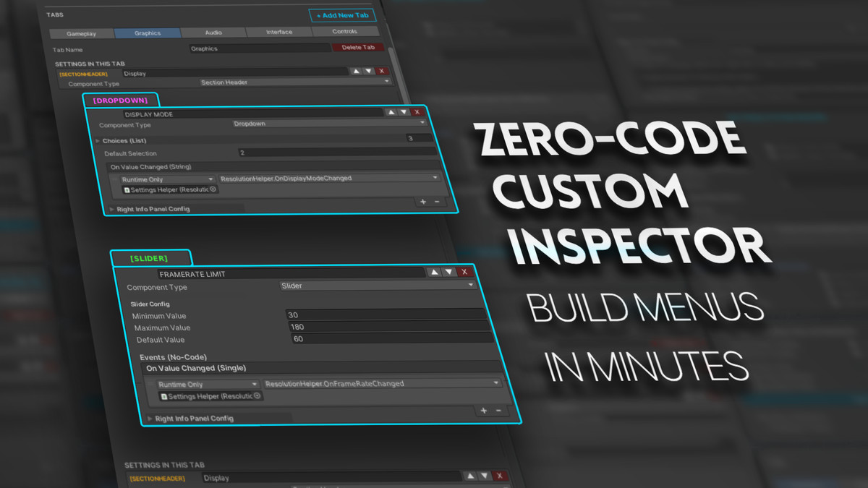Viewport: 868px width, 488px height.
Task: Open Runtime Only dropdown in FRAMERATE LIMIT event
Action: pyautogui.click(x=207, y=385)
